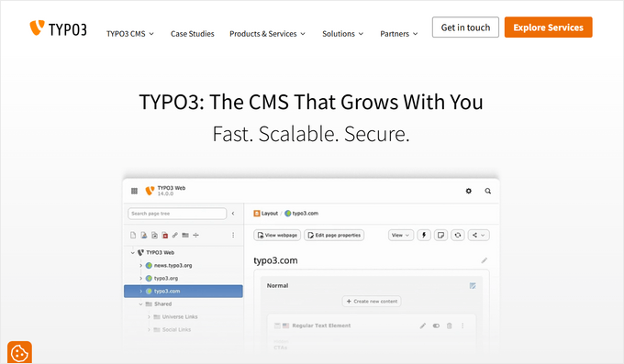Click the globe icon next to news.typo3.org
The height and width of the screenshot is (364, 624).
click(149, 265)
